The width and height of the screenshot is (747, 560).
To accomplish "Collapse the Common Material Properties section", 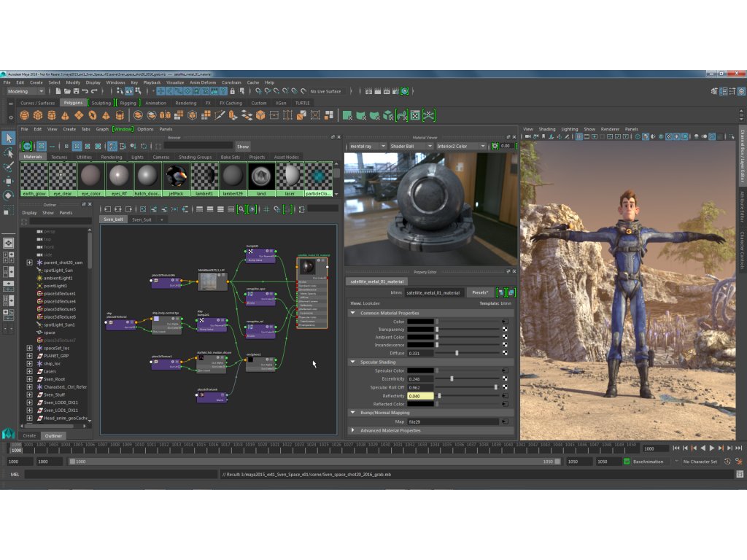I will pyautogui.click(x=353, y=313).
